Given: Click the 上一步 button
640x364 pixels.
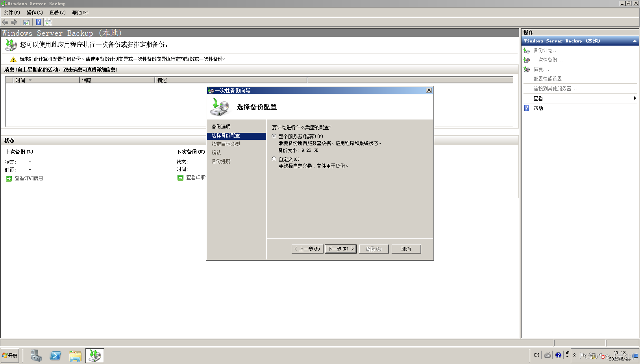Looking at the screenshot, I should click(x=307, y=249).
